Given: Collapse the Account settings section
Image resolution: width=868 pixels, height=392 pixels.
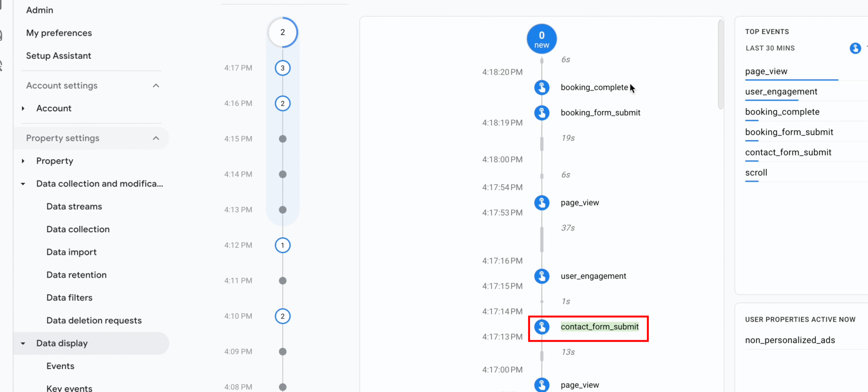Looking at the screenshot, I should pos(156,86).
